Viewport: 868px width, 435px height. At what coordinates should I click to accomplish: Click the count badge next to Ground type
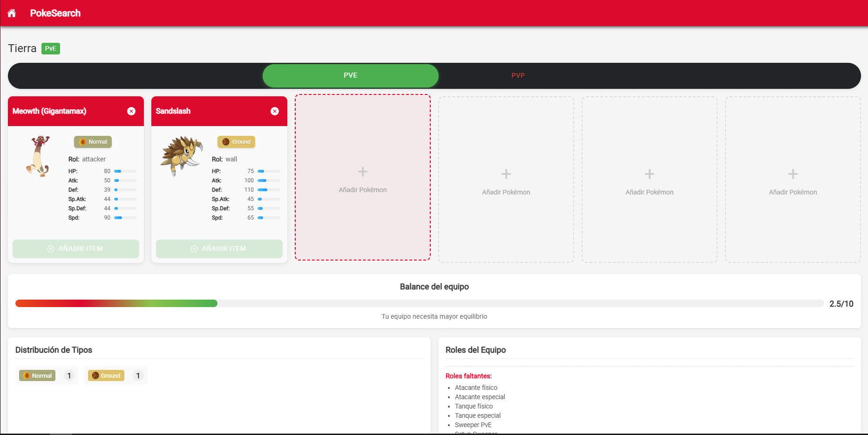138,375
